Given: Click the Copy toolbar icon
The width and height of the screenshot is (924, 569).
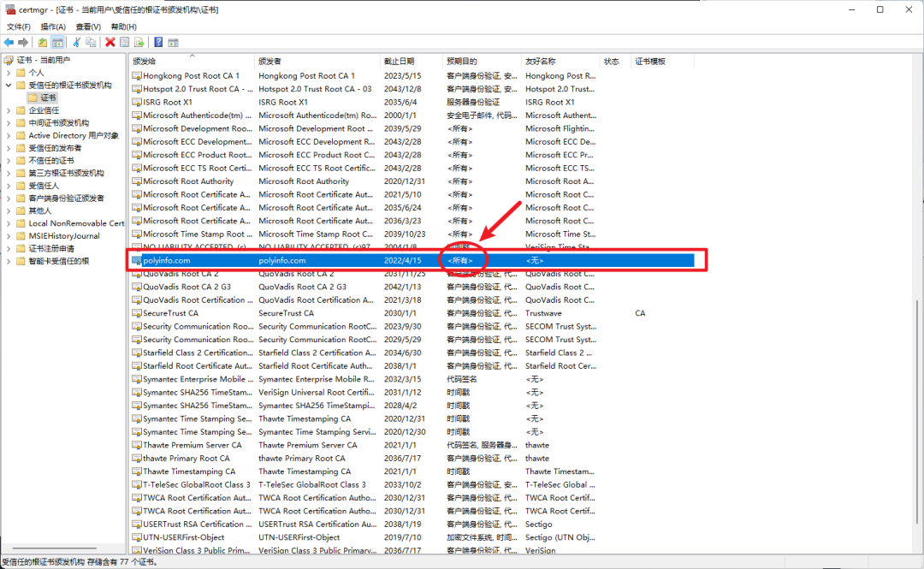Looking at the screenshot, I should pyautogui.click(x=91, y=43).
